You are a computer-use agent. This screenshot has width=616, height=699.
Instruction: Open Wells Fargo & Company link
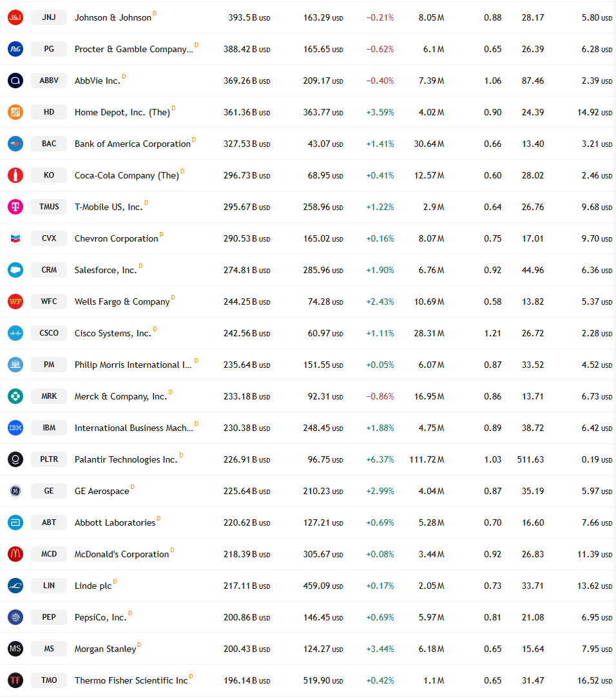122,302
